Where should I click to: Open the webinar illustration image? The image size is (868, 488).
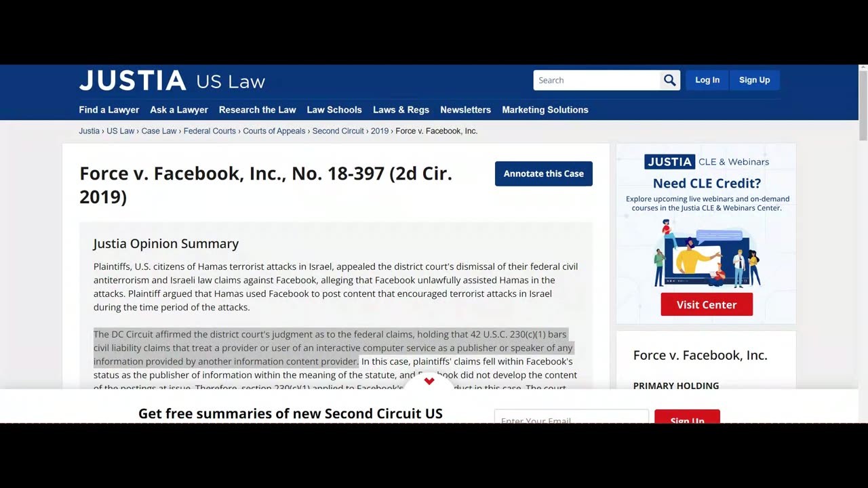(x=706, y=253)
